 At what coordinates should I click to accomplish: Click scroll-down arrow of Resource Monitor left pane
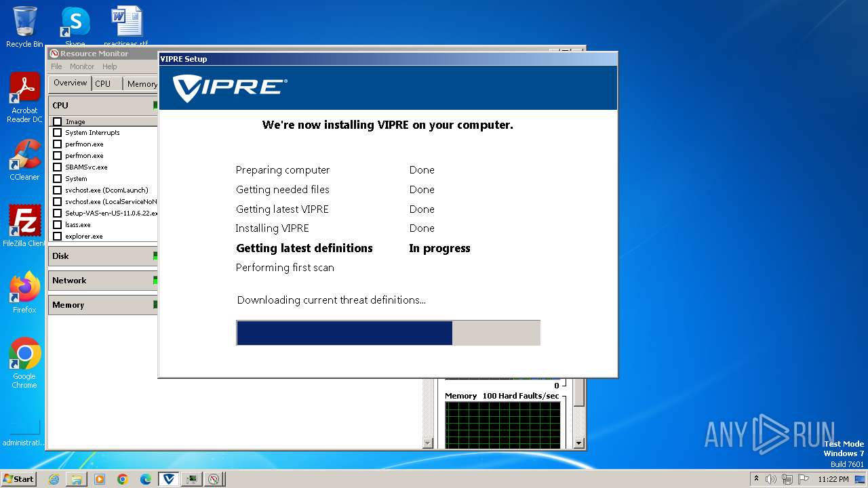click(427, 443)
